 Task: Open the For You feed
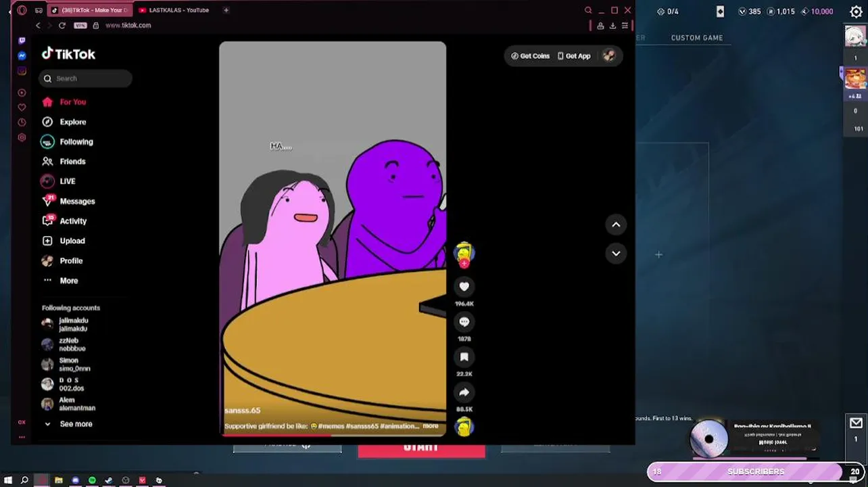(64, 102)
